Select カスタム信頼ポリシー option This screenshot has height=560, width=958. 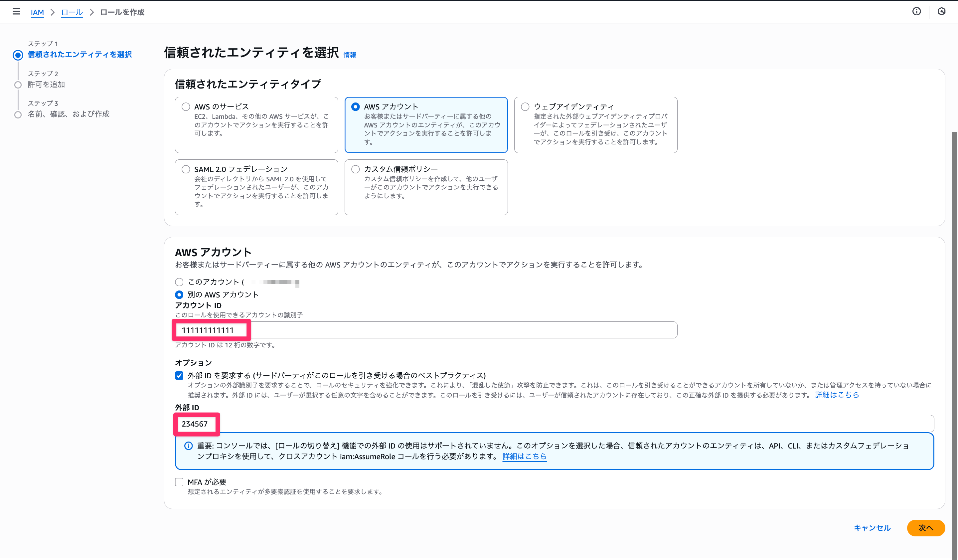pos(356,169)
